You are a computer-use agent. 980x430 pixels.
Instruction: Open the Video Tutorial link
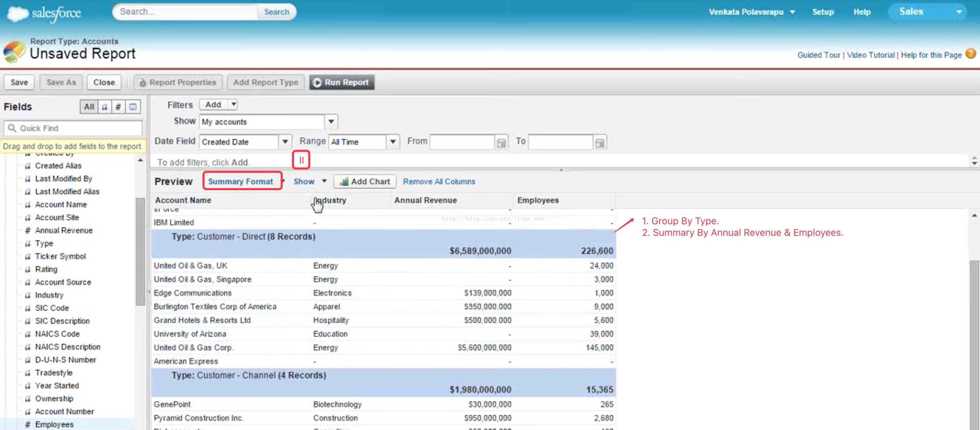tap(870, 55)
